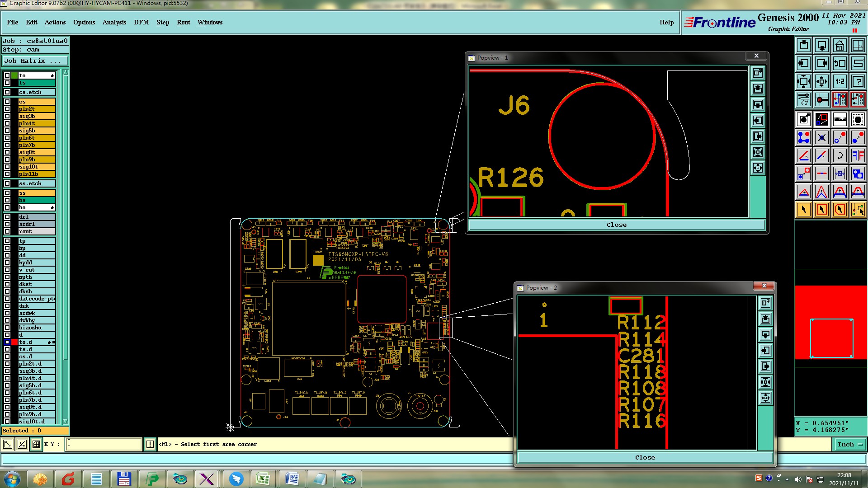Click the red color swatch of 'to.d' layer

[14, 342]
